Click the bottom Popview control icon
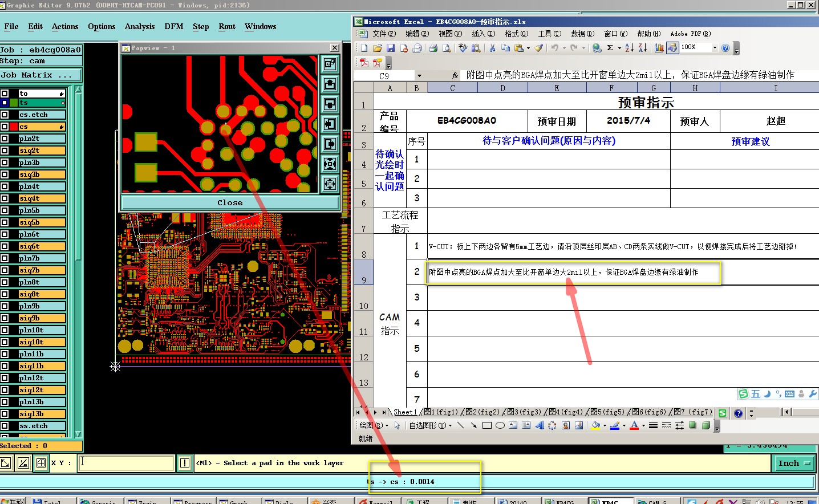The image size is (819, 504). [x=330, y=184]
